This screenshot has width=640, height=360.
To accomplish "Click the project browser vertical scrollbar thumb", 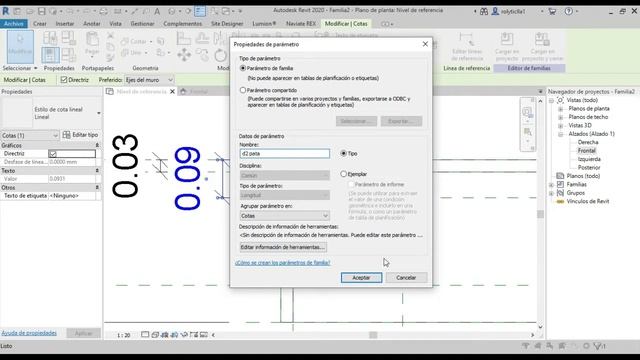I will [540, 214].
